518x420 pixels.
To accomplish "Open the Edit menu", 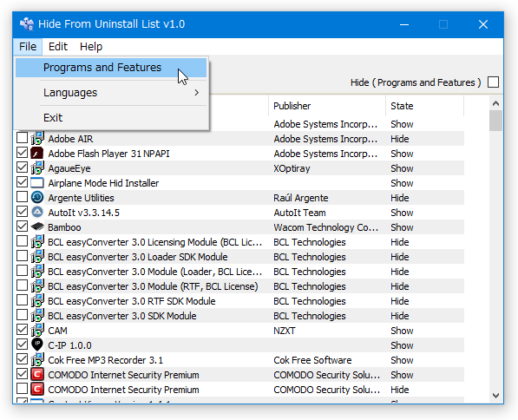I will [x=58, y=47].
